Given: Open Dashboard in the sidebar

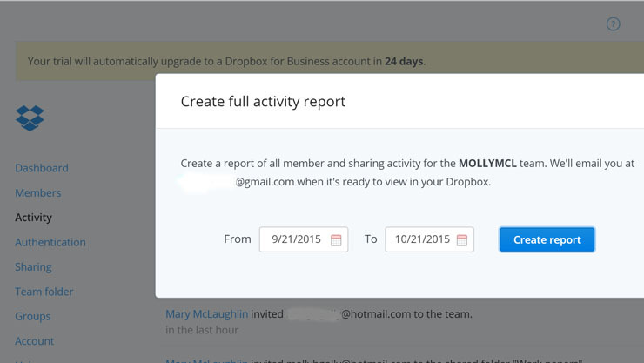Looking at the screenshot, I should pos(42,168).
